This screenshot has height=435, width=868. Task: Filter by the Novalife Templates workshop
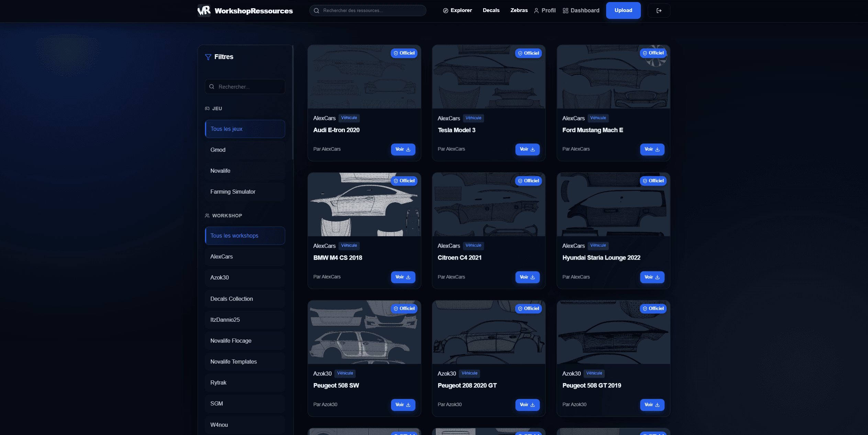[245, 362]
